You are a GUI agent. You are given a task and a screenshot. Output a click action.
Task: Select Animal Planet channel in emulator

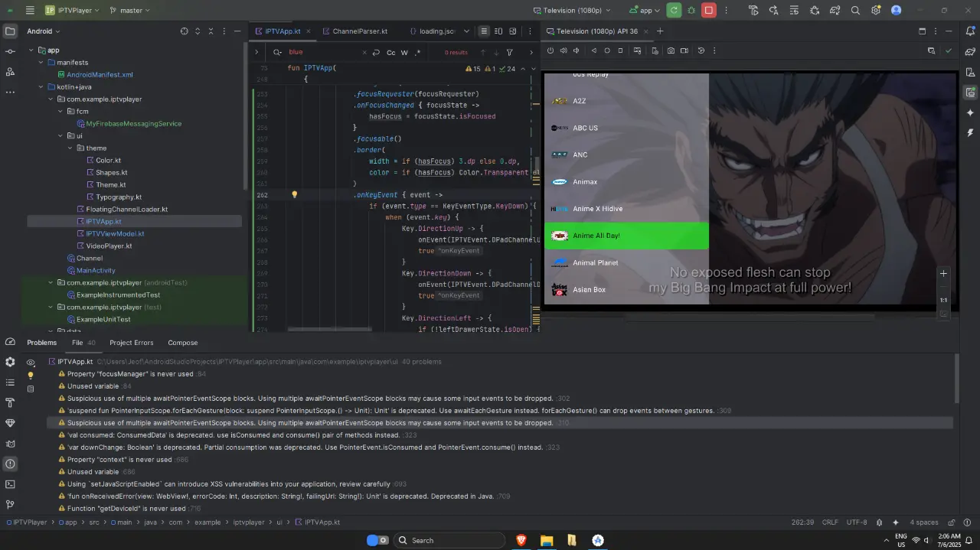point(626,262)
